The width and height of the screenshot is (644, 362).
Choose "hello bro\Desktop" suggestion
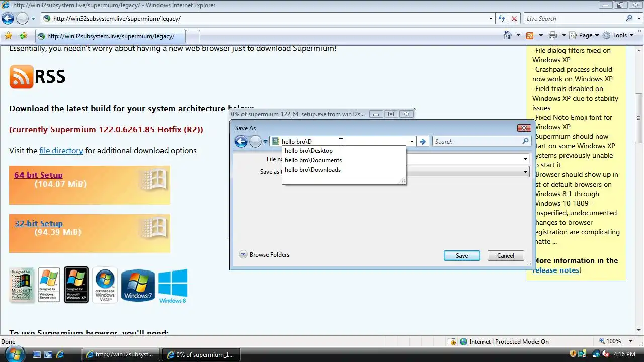344,151
